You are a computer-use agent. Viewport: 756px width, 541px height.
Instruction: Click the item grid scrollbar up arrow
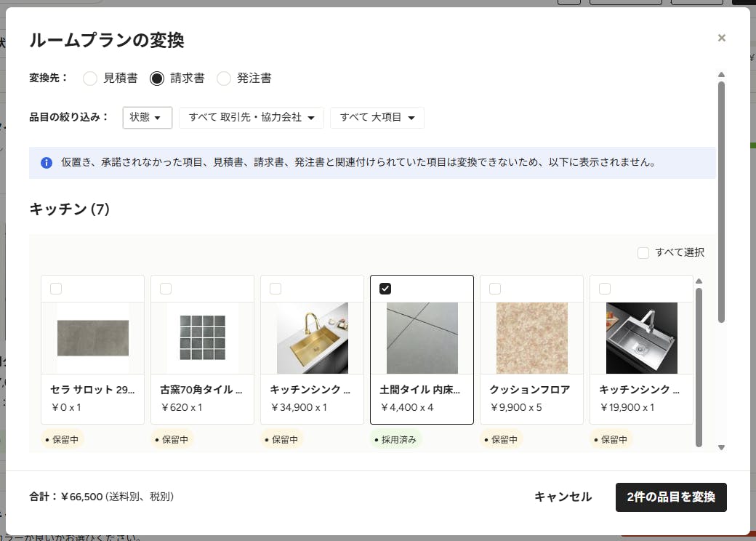[x=699, y=281]
